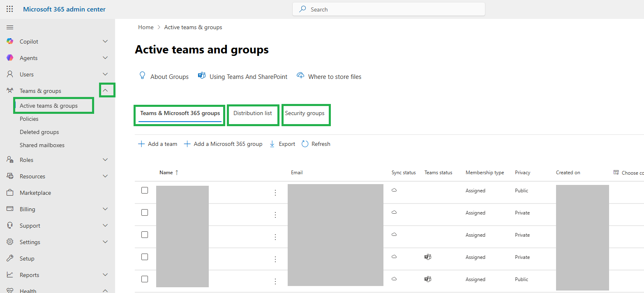644x293 pixels.
Task: Expand the Roles section chevron
Action: pyautogui.click(x=105, y=159)
